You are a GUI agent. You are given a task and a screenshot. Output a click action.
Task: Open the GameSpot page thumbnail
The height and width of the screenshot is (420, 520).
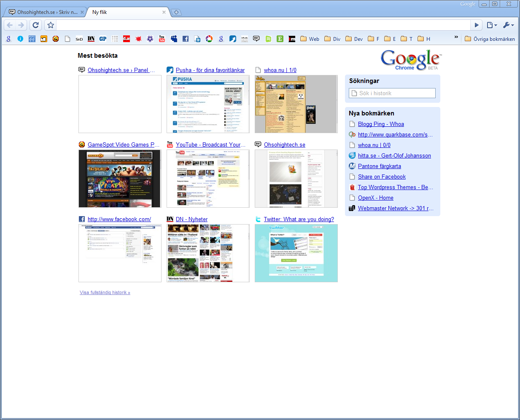coord(120,179)
